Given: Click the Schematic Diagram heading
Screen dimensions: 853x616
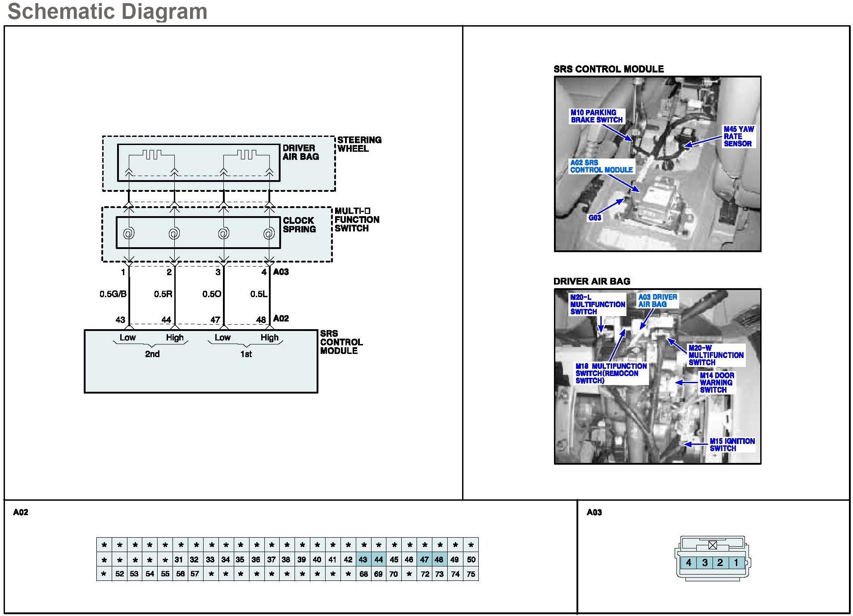Looking at the screenshot, I should pos(107,11).
